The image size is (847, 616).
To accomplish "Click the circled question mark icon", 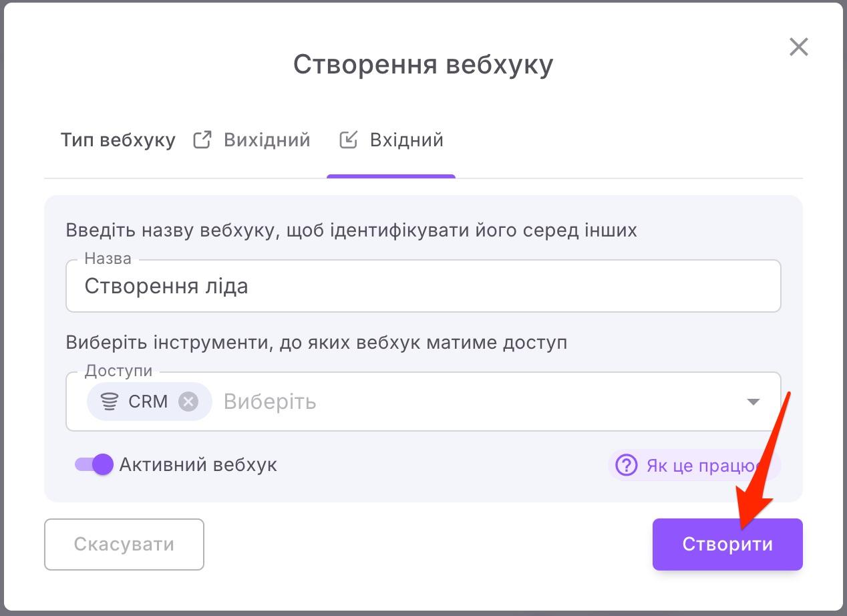I will (x=627, y=466).
